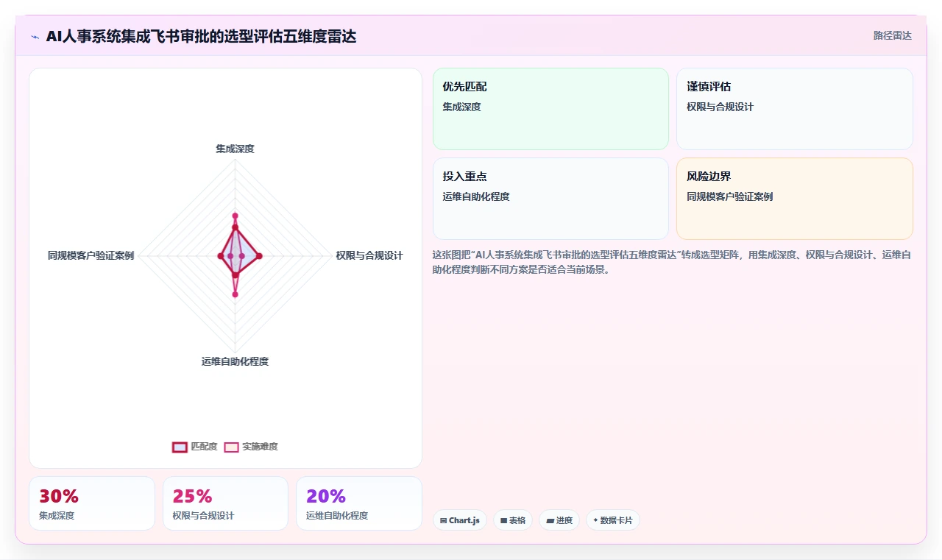Click the header icon beside the title
Image resolution: width=942 pixels, height=560 pixels.
pyautogui.click(x=35, y=37)
